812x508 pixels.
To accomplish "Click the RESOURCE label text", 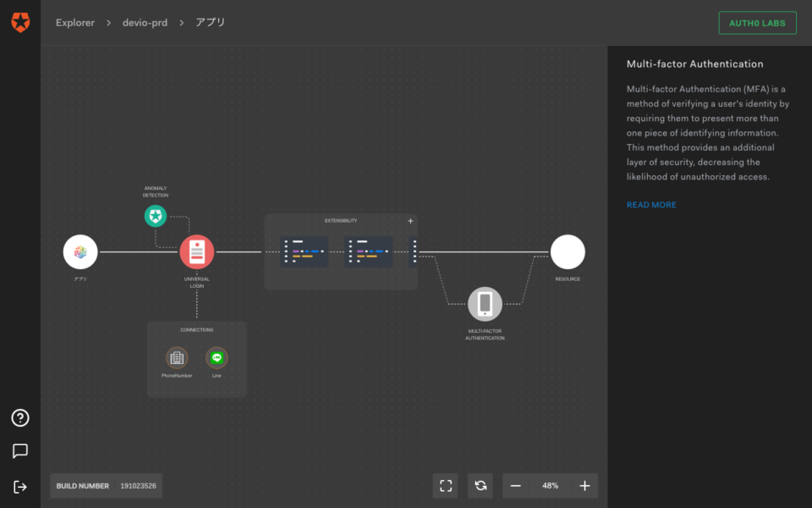I will point(568,279).
